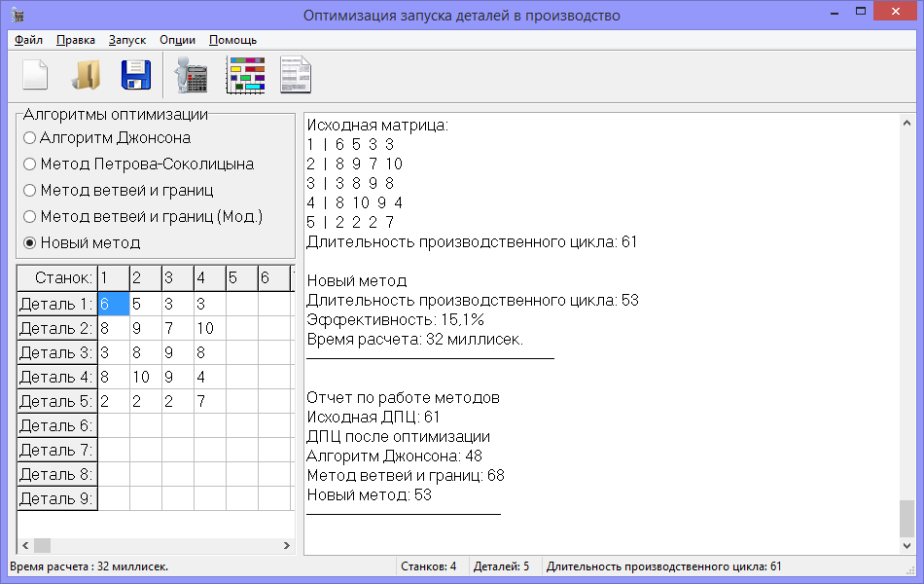The width and height of the screenshot is (924, 584).
Task: Save data with the floppy disk icon
Action: point(136,74)
